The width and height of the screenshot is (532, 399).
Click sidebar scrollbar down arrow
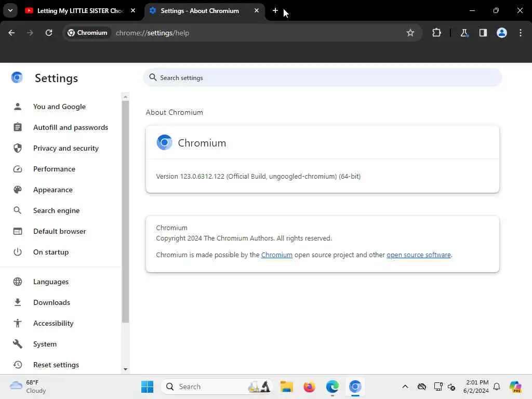(x=126, y=369)
